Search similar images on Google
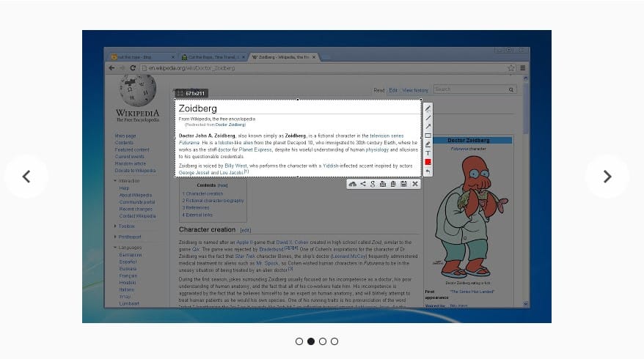This screenshot has width=644, height=359. (373, 184)
